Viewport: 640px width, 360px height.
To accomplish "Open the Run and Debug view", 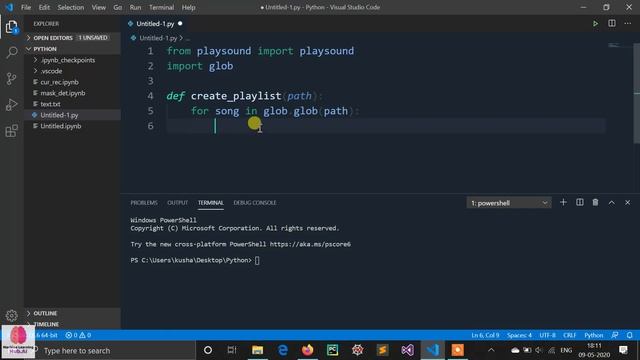I will (x=11, y=104).
